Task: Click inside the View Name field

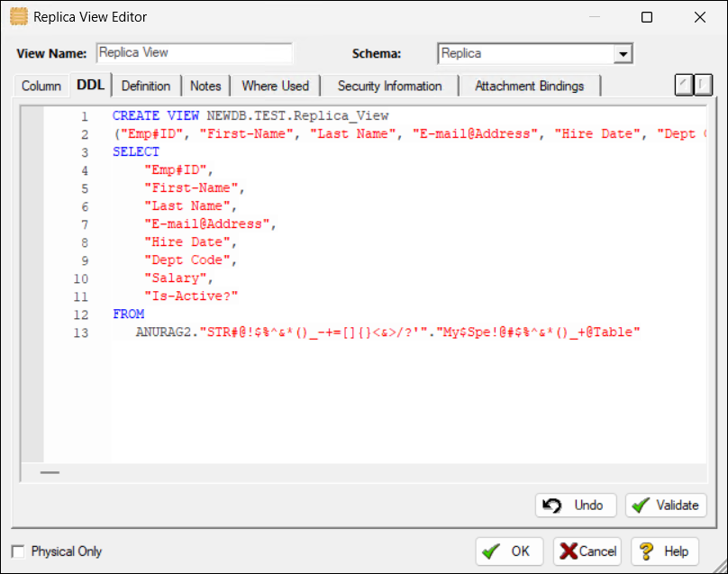Action: (x=195, y=53)
